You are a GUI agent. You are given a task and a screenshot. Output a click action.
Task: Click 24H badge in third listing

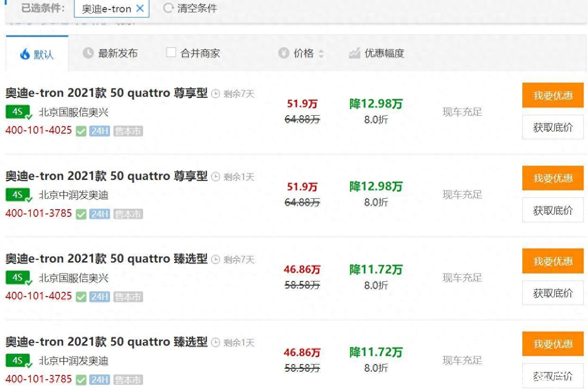100,297
